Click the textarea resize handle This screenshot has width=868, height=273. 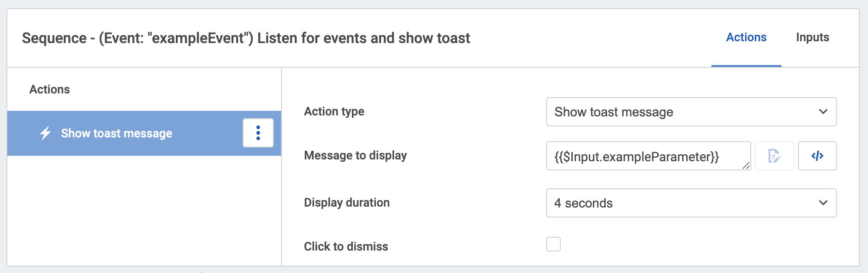coord(746,166)
